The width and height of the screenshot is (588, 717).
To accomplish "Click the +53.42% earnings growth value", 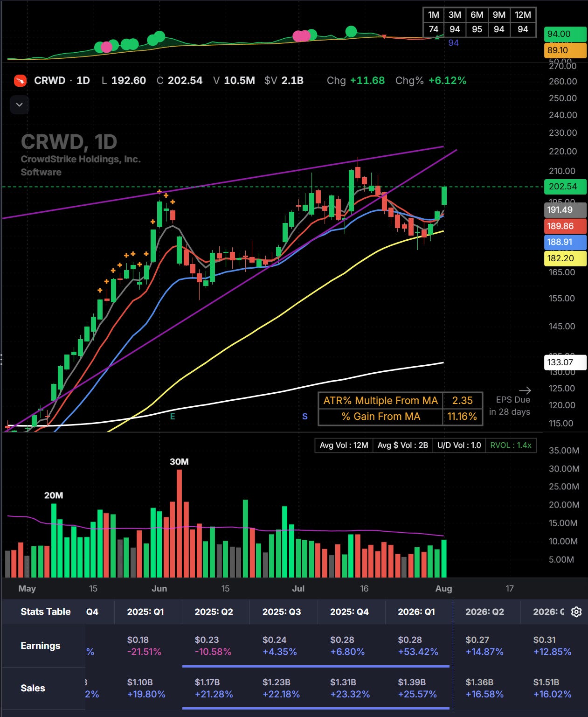I will pyautogui.click(x=418, y=652).
